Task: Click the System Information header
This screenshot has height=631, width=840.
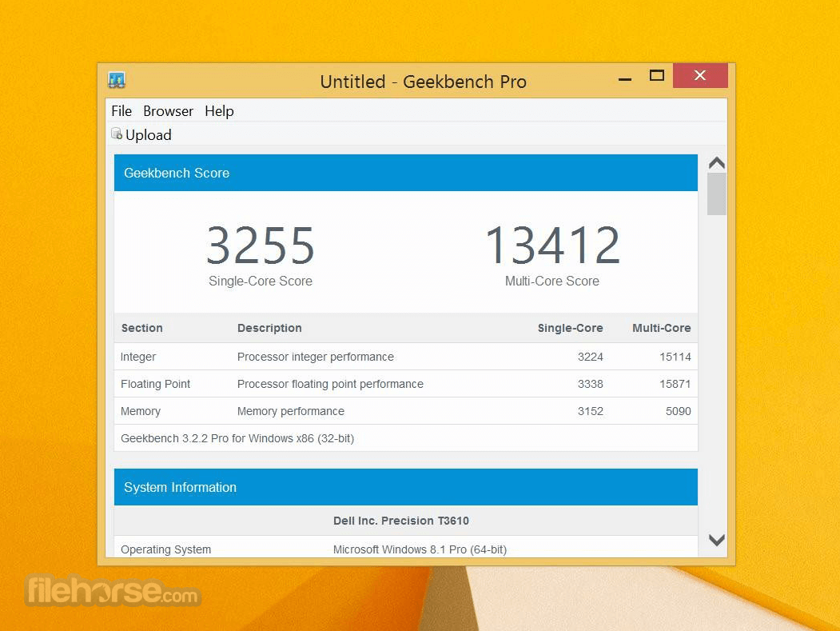Action: click(405, 487)
